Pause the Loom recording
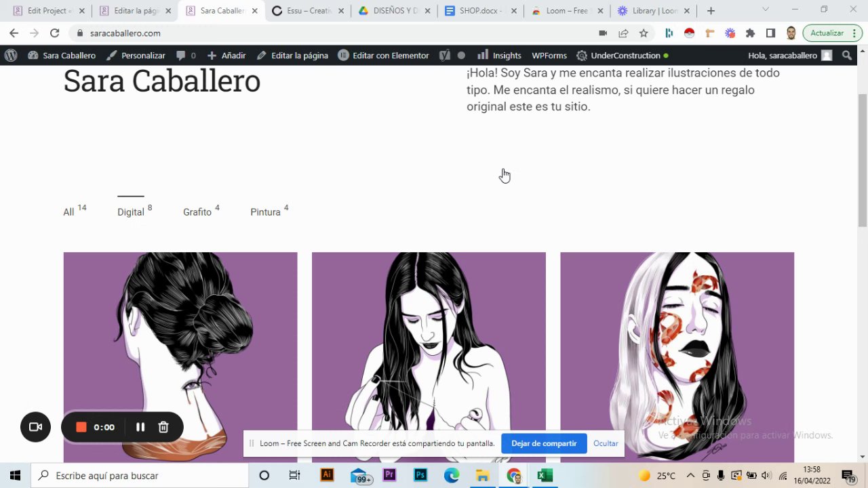Image resolution: width=868 pixels, height=488 pixels. point(140,427)
